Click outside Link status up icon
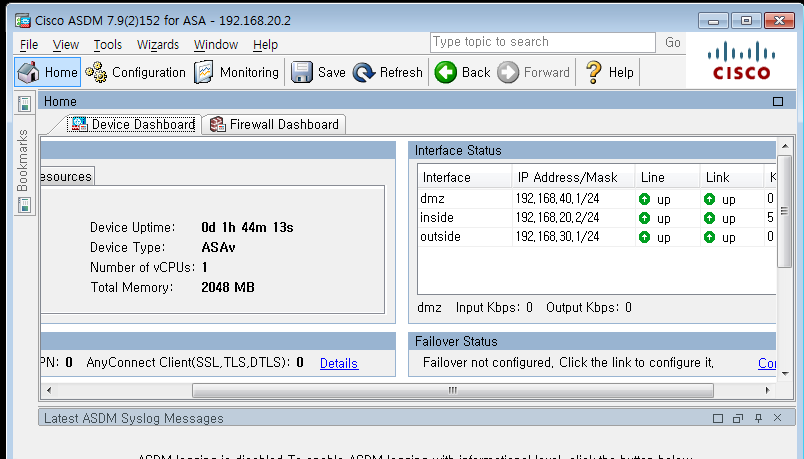 pos(710,237)
